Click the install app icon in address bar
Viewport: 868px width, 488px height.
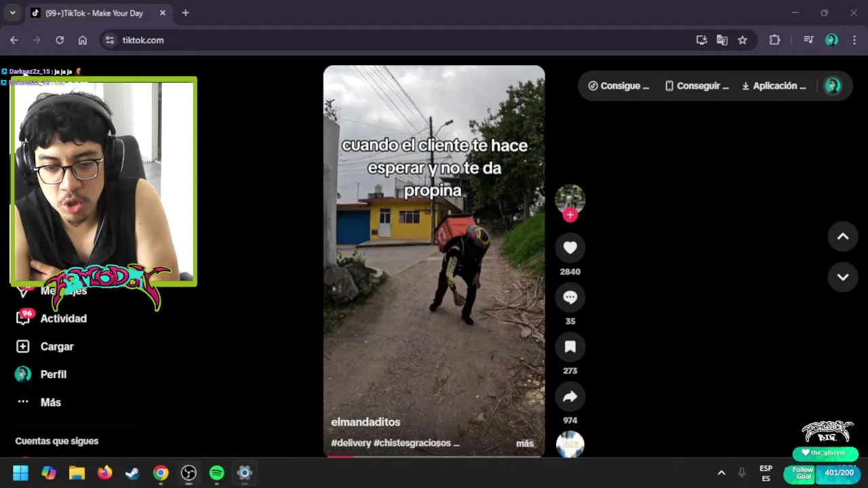[x=702, y=40]
